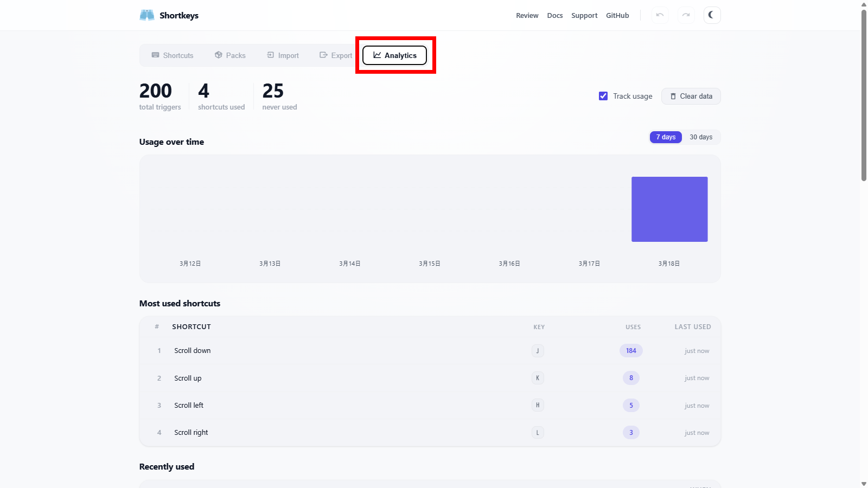Select the Analytics tab

(395, 55)
